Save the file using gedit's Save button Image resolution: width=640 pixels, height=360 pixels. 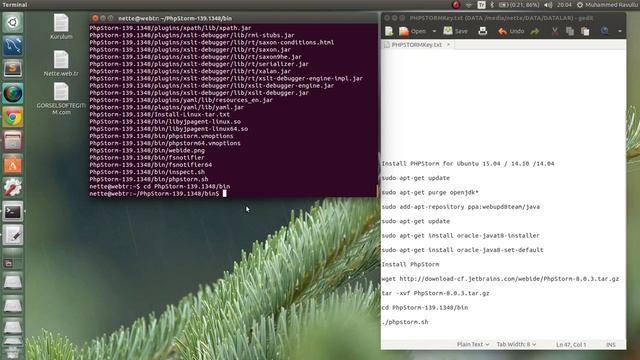tap(456, 31)
